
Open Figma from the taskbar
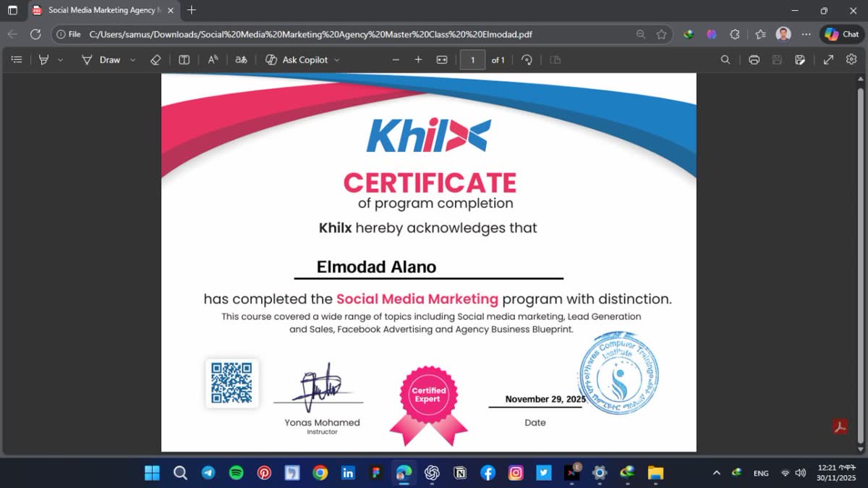click(x=376, y=473)
